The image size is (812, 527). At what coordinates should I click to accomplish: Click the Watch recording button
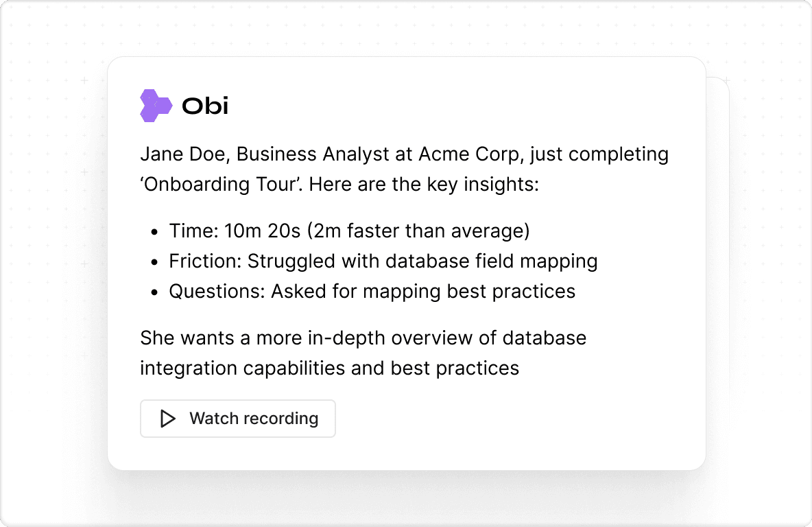pos(238,418)
